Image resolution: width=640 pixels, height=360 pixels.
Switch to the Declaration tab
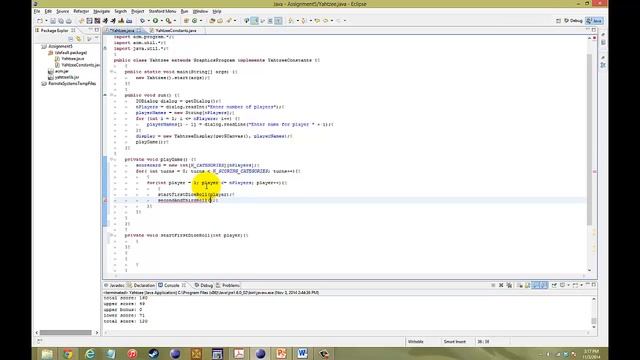(x=142, y=285)
